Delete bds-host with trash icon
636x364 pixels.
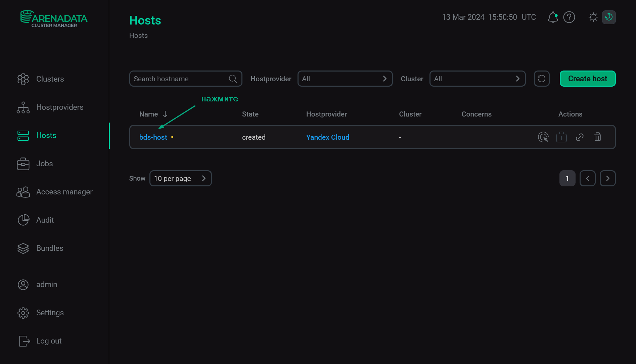598,137
